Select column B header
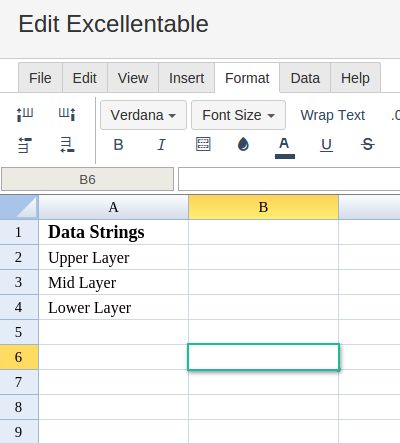The image size is (400, 443). pyautogui.click(x=263, y=207)
